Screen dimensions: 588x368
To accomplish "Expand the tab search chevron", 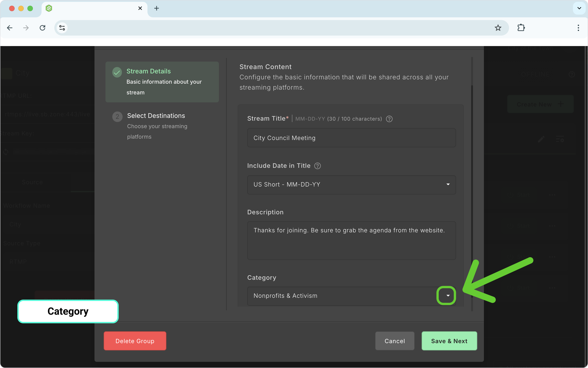I will click(579, 8).
